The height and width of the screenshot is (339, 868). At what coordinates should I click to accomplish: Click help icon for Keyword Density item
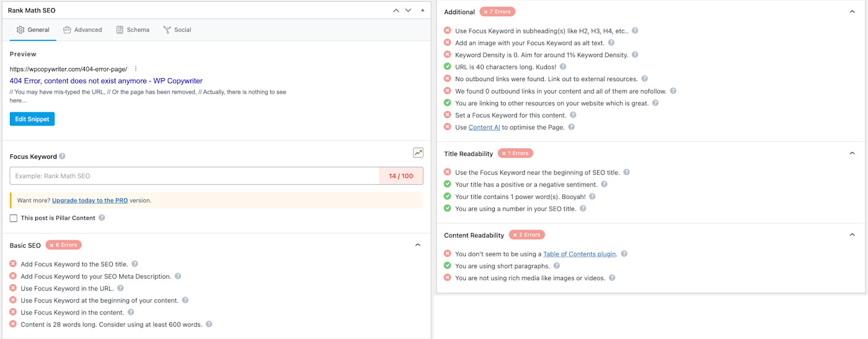(635, 55)
